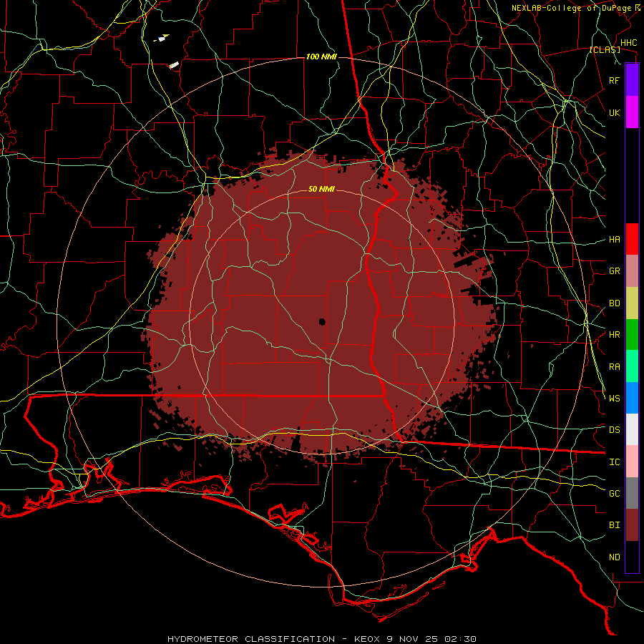Pick the blue WS legend swatch
This screenshot has width=644, height=644.
coord(632,398)
